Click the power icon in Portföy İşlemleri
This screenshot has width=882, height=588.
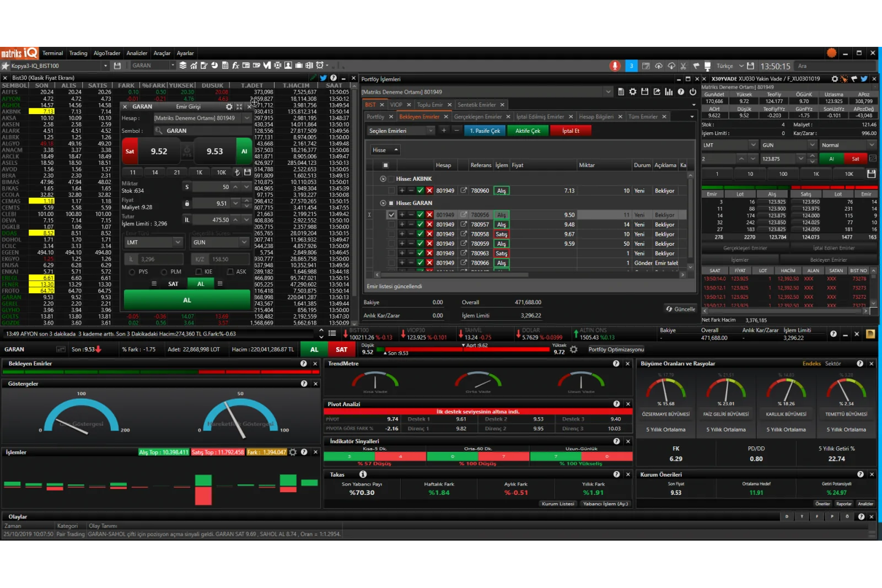(693, 92)
